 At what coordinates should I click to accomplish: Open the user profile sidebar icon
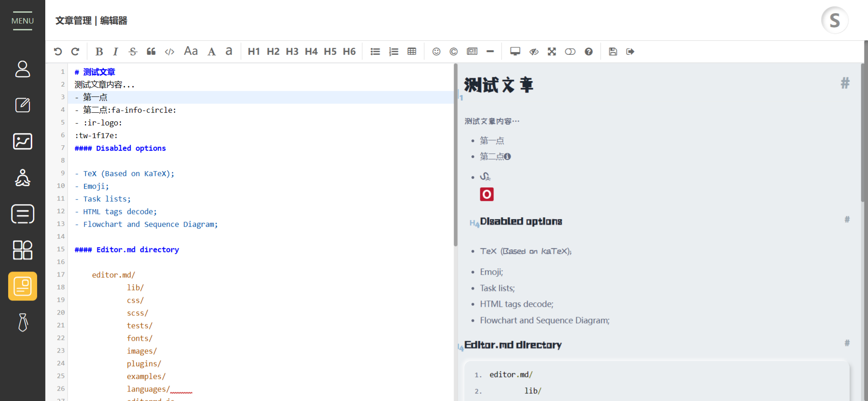pos(23,69)
